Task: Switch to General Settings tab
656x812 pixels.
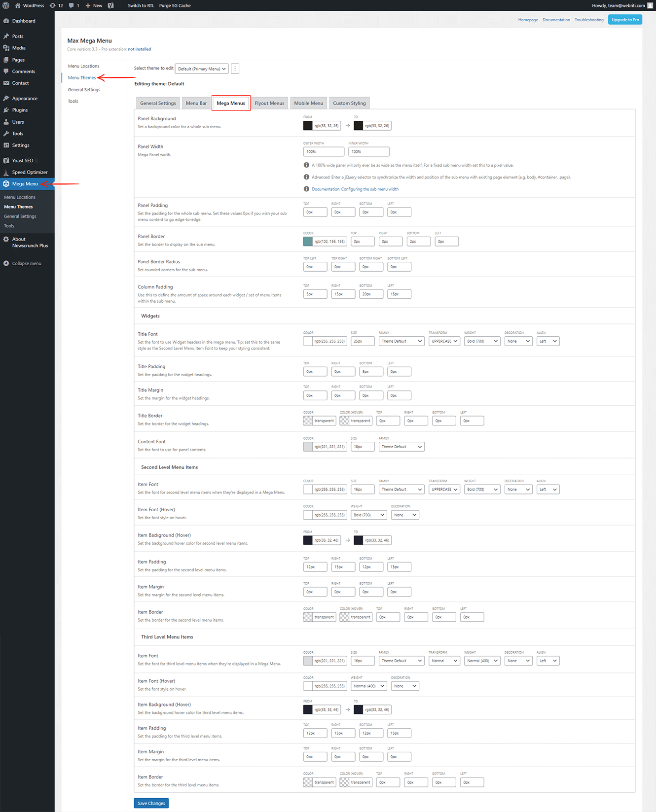Action: pyautogui.click(x=158, y=103)
